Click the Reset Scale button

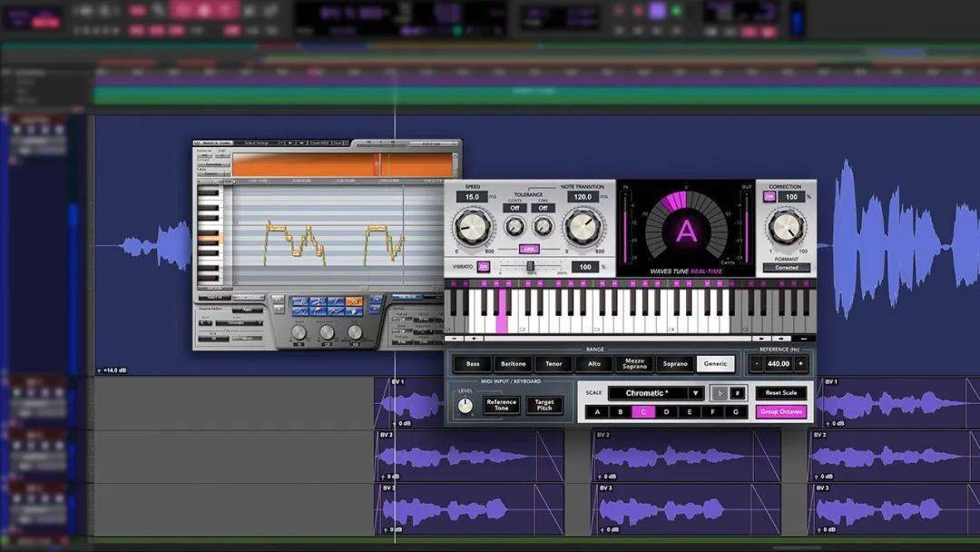(x=780, y=393)
